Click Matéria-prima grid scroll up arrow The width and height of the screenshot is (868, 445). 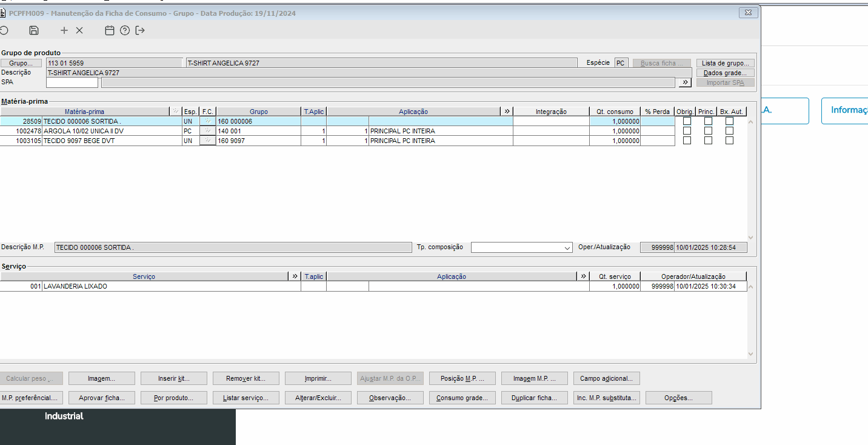tap(751, 122)
